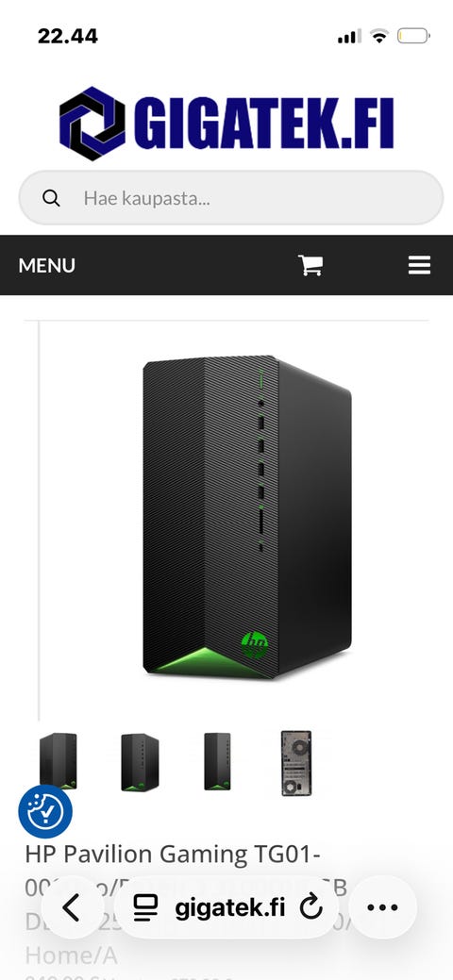Tap the gigatek.fi address bar
This screenshot has width=453, height=980.
point(229,907)
